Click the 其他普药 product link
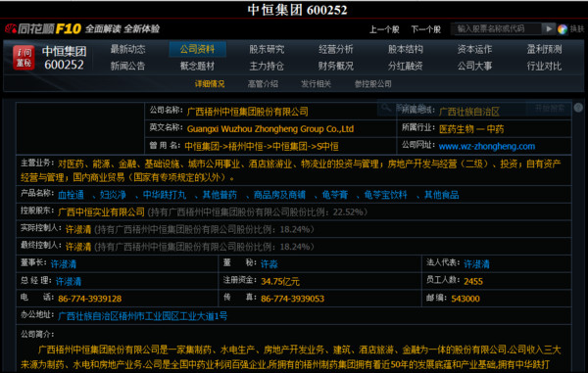This screenshot has width=588, height=373. click(x=220, y=195)
